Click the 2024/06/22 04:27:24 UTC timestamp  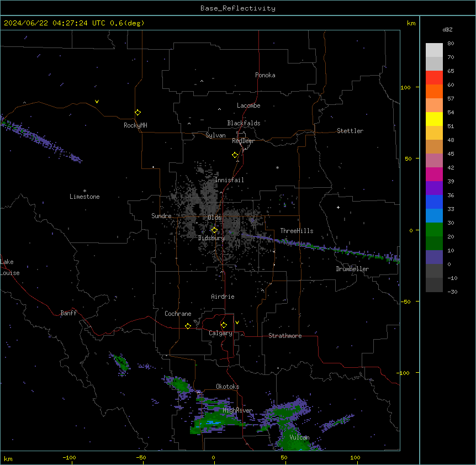[x=55, y=23]
